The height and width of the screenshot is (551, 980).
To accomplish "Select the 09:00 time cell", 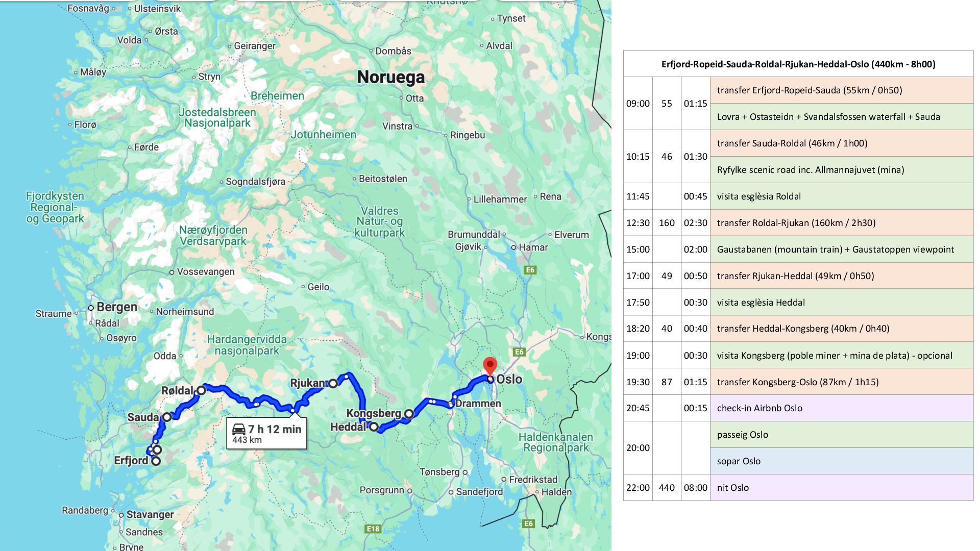I will tap(638, 104).
